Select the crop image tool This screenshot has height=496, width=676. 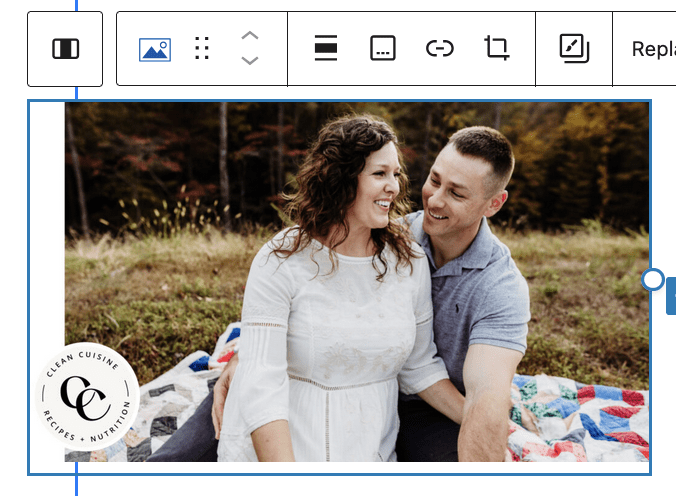(x=497, y=48)
